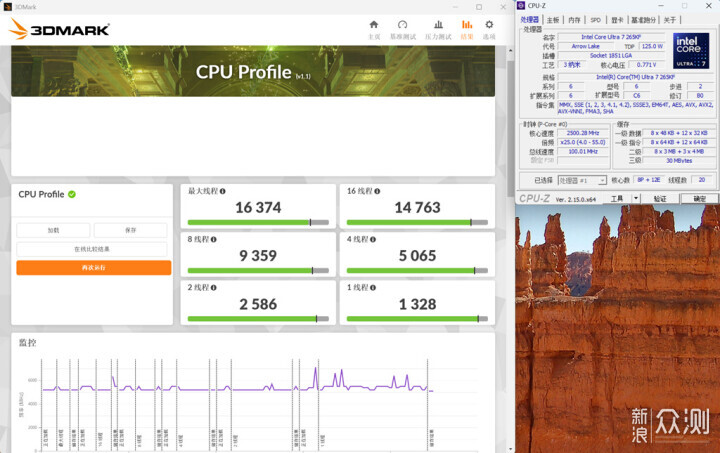Click green checkmark beside CPU Profile title
The image size is (720, 453).
pos(72,194)
